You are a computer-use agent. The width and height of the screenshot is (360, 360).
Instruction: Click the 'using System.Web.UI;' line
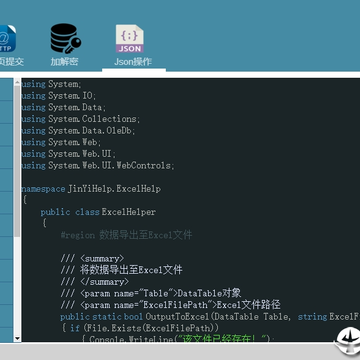tap(69, 154)
